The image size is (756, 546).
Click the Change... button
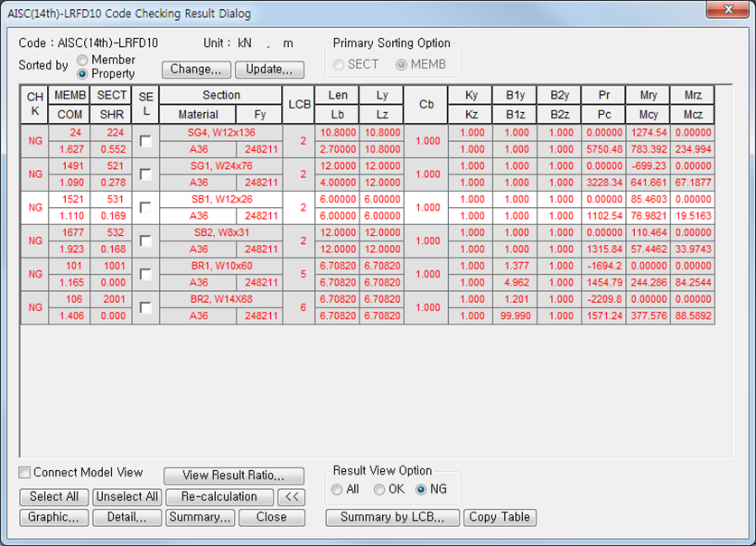coord(196,70)
